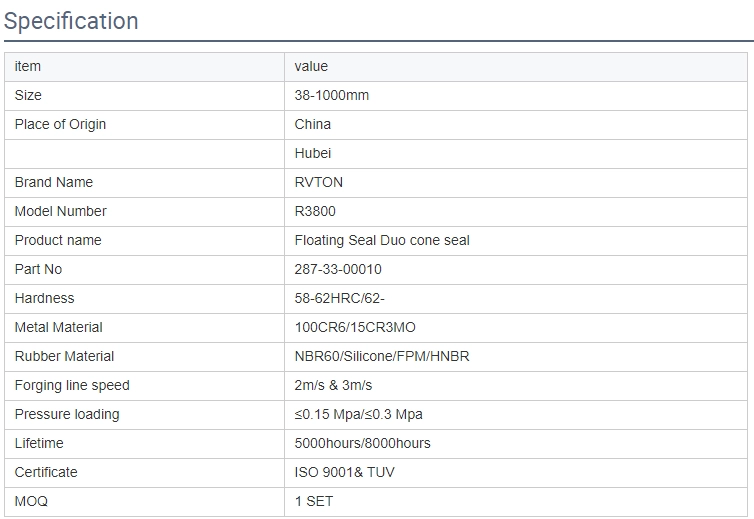
Task: Select model number value R3800
Action: click(315, 211)
